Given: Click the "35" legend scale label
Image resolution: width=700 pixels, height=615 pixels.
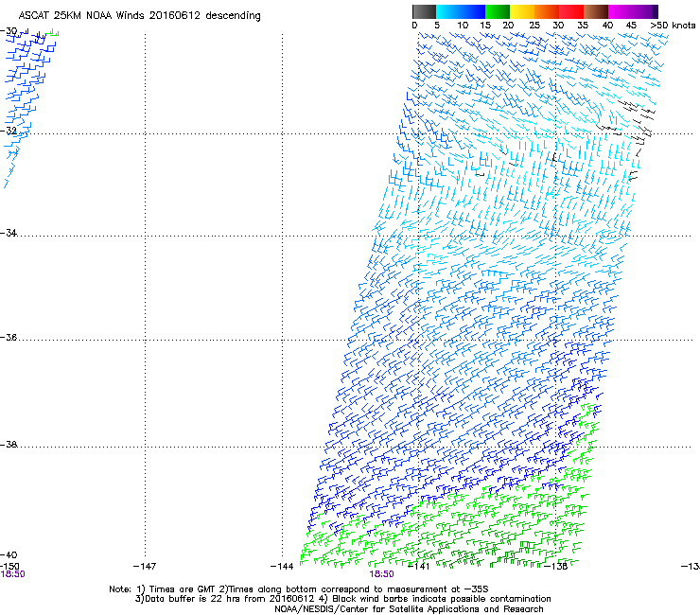Looking at the screenshot, I should [x=583, y=26].
